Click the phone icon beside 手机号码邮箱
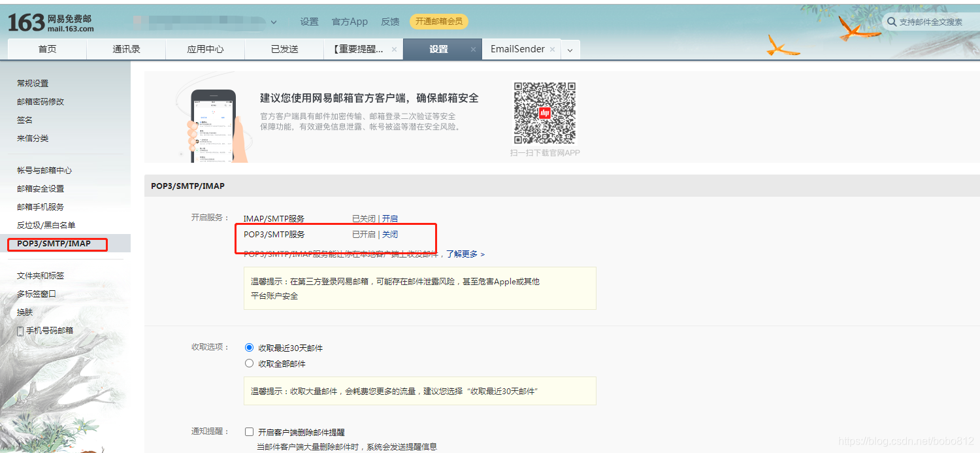 pyautogui.click(x=20, y=331)
